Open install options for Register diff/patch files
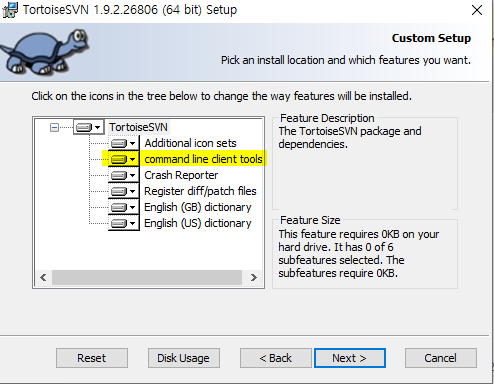The width and height of the screenshot is (494, 384). pyautogui.click(x=124, y=191)
